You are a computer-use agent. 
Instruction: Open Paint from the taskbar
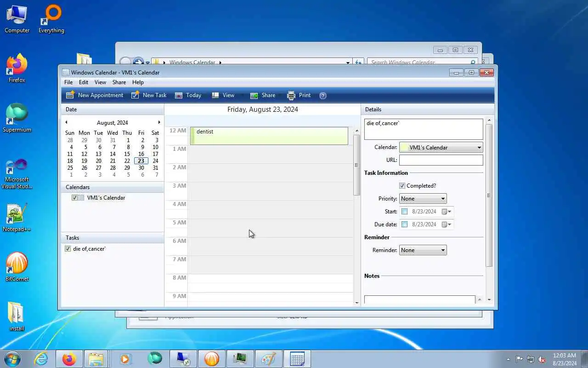[x=268, y=359]
